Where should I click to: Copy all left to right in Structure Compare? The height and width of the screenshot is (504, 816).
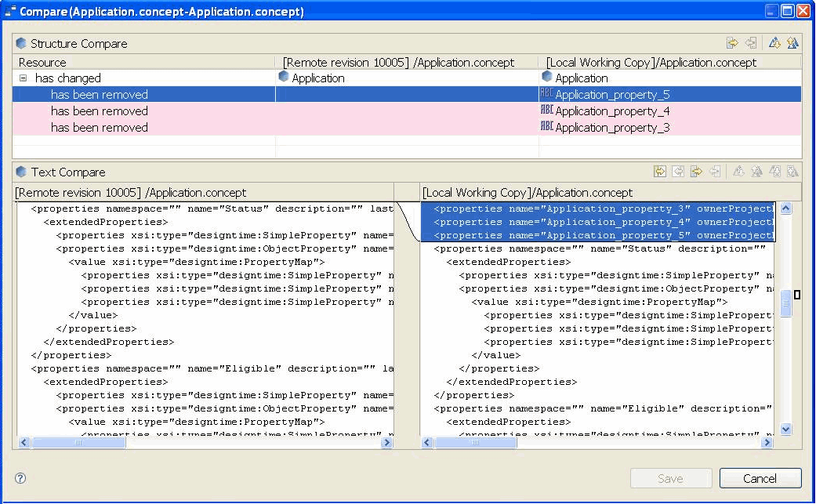(x=732, y=44)
